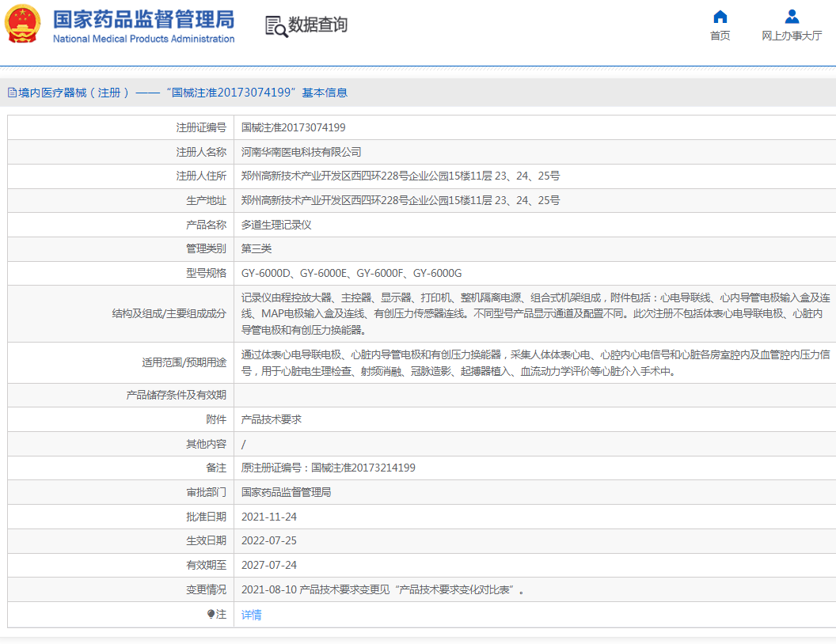The image size is (836, 644).
Task: Open the 详情 link in the 注 row
Action: 251,615
